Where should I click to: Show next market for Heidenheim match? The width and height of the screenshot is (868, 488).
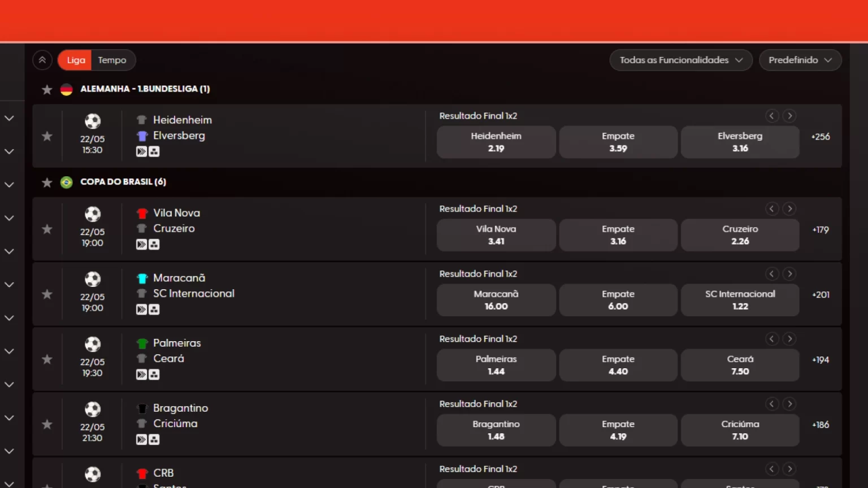(x=790, y=116)
